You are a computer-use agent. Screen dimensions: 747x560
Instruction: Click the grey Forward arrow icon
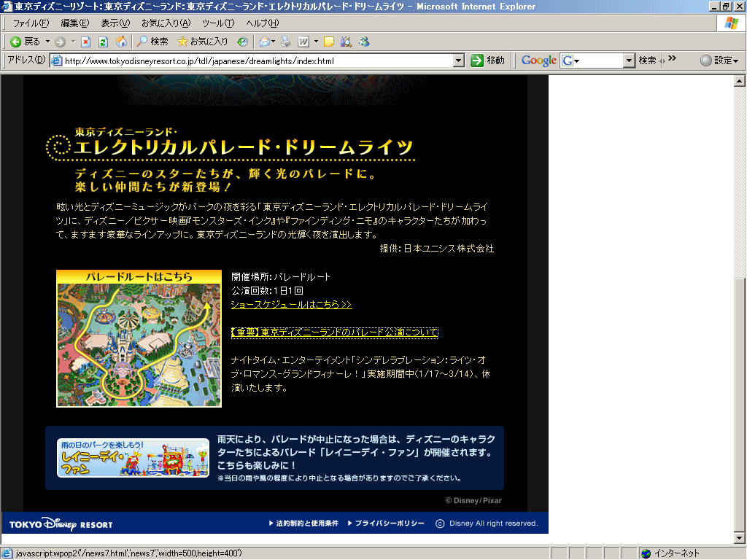pyautogui.click(x=60, y=42)
